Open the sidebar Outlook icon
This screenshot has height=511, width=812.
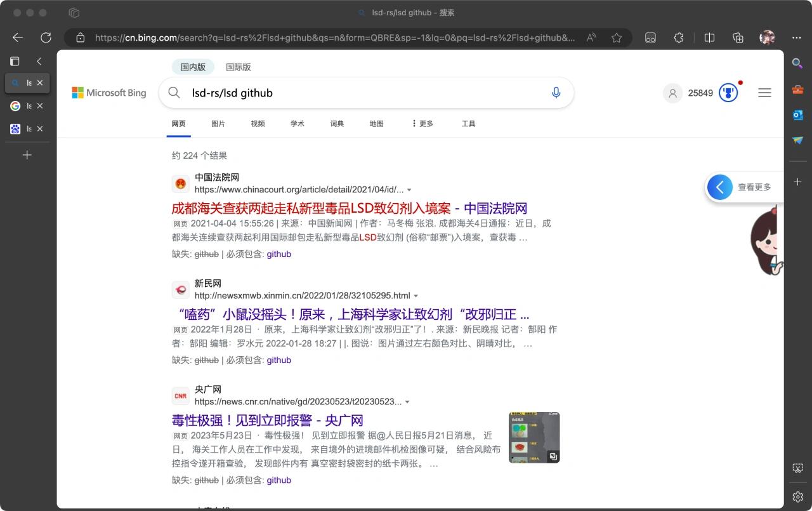pos(798,115)
